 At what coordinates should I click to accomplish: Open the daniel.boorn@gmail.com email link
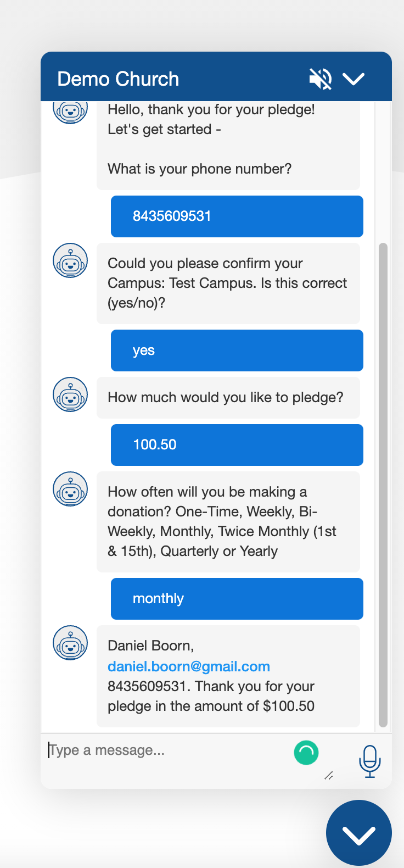click(189, 666)
